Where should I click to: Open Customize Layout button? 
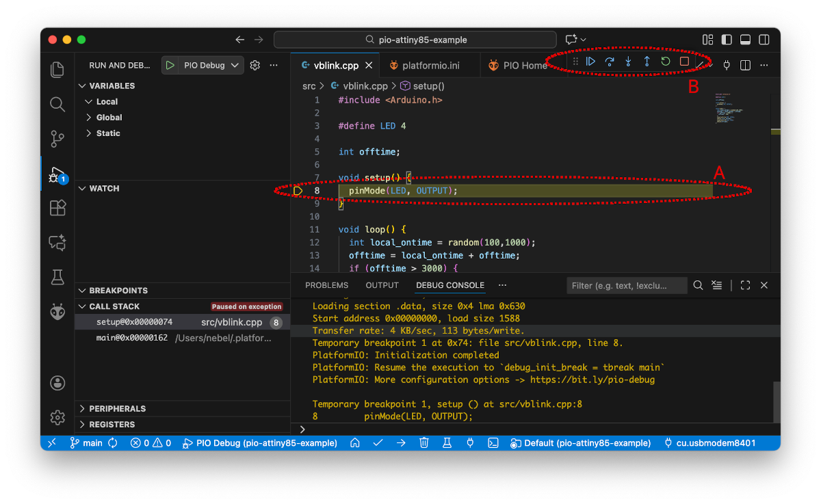708,40
